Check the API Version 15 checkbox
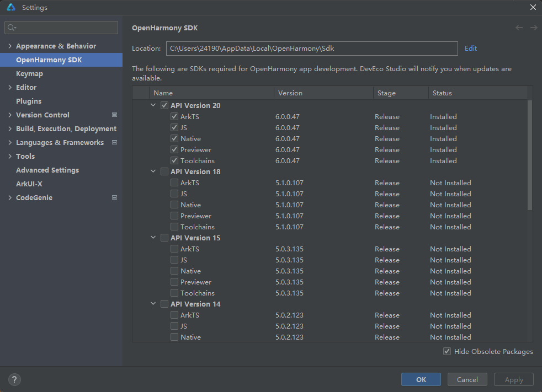The width and height of the screenshot is (542, 392). [164, 238]
